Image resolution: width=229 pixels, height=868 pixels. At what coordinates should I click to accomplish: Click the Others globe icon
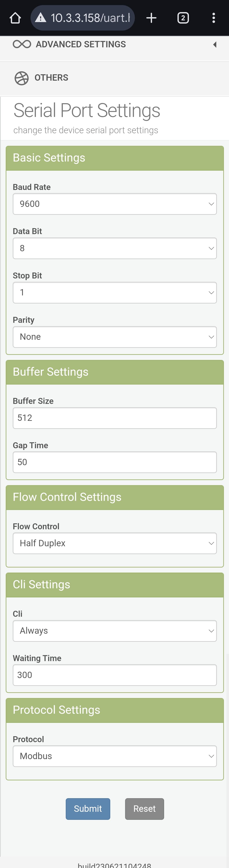(22, 78)
